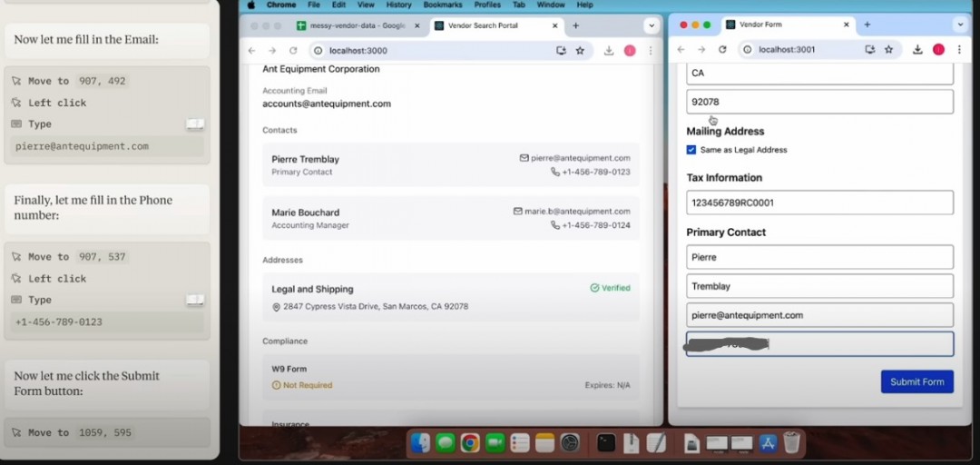Viewport: 980px width, 465px height.
Task: Open downloads in Vendor Form window
Action: pos(916,49)
